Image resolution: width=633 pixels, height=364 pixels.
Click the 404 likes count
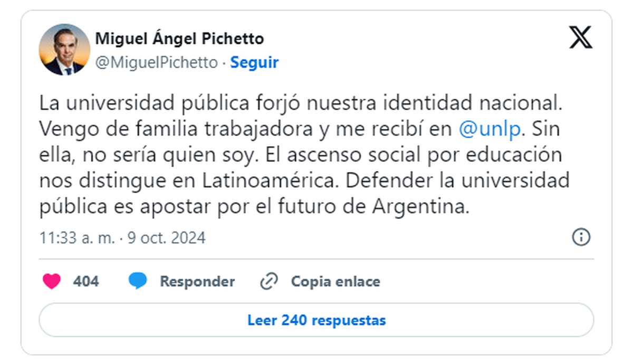pos(85,282)
